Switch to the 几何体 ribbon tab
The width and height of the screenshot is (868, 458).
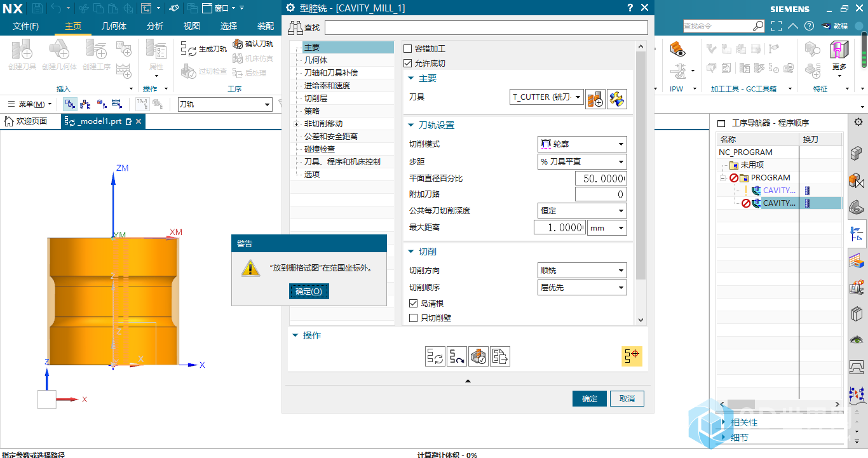coord(114,26)
